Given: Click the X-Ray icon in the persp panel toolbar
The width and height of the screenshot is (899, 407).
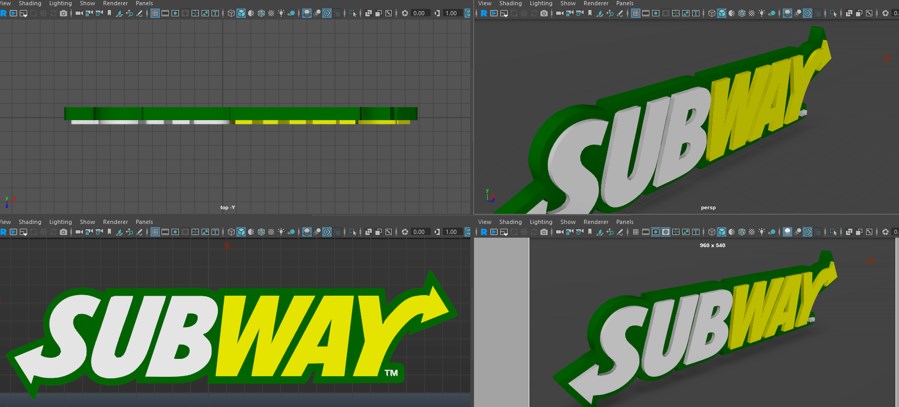Looking at the screenshot, I should click(849, 13).
